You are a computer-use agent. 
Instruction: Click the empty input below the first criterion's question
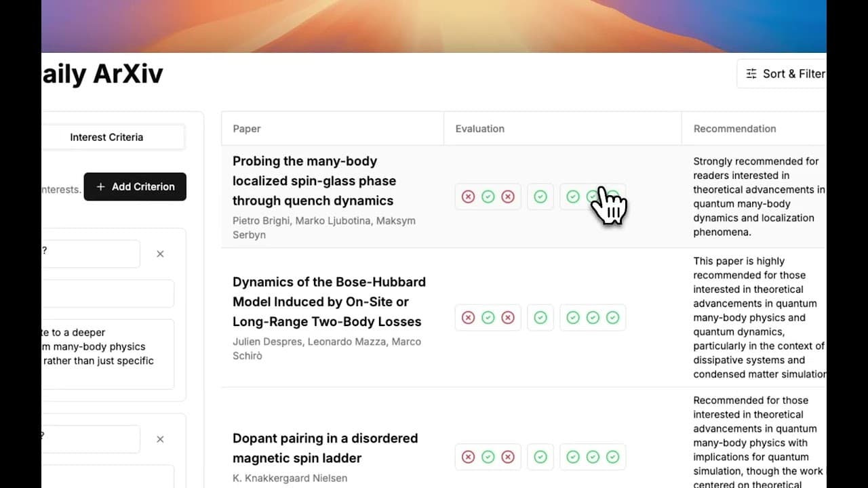108,293
